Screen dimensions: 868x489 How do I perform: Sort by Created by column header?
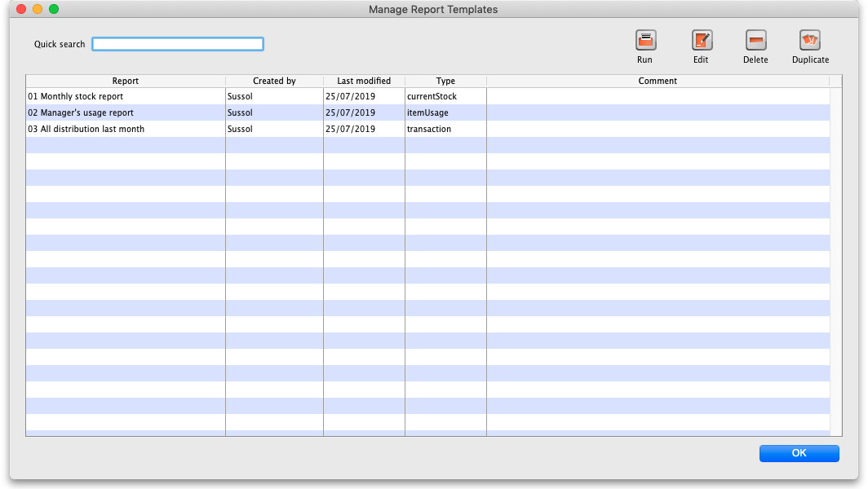274,81
